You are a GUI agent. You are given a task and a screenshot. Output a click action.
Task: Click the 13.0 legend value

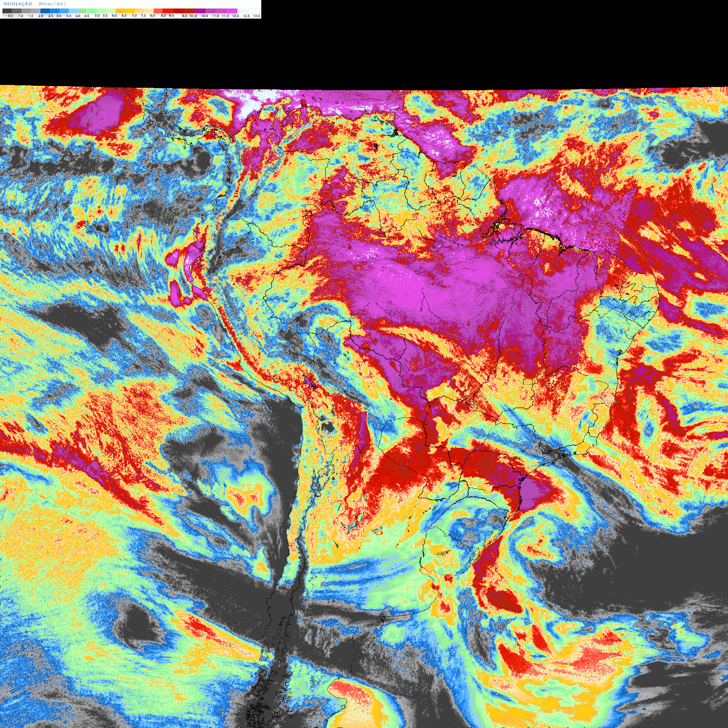[257, 16]
